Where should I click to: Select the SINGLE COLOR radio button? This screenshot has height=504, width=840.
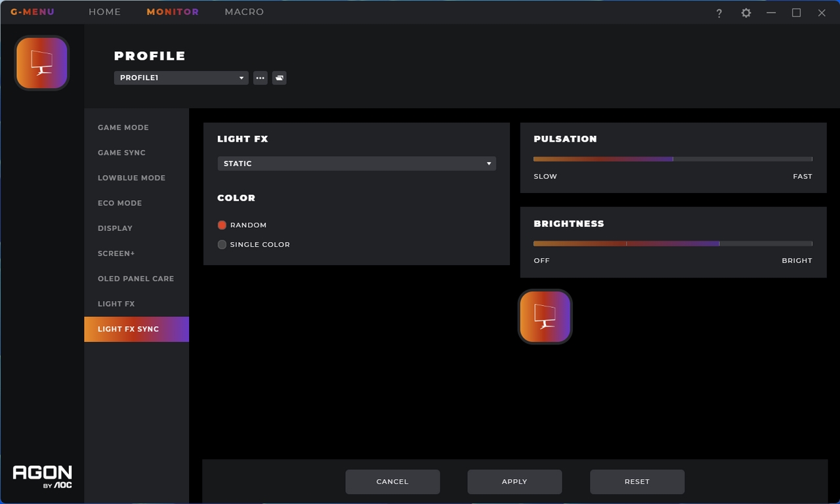[x=222, y=244]
